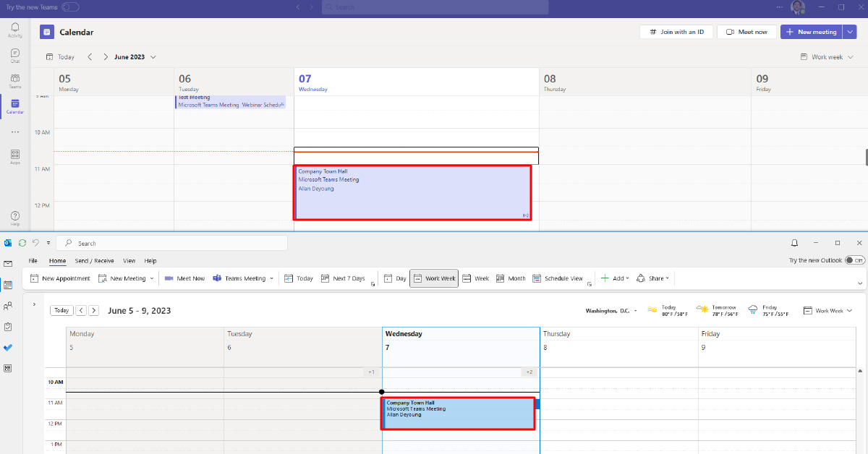Open the Add calendar dropdown
The width and height of the screenshot is (868, 454).
tap(614, 278)
